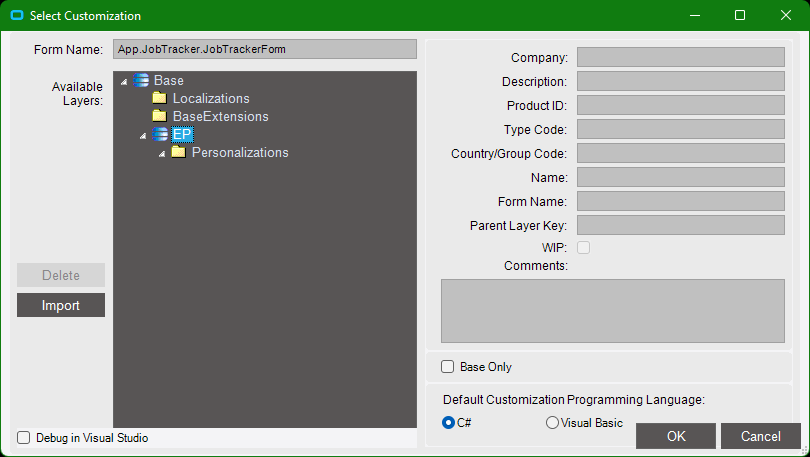Select the Visual Basic radio button
This screenshot has height=457, width=810.
pyautogui.click(x=552, y=423)
